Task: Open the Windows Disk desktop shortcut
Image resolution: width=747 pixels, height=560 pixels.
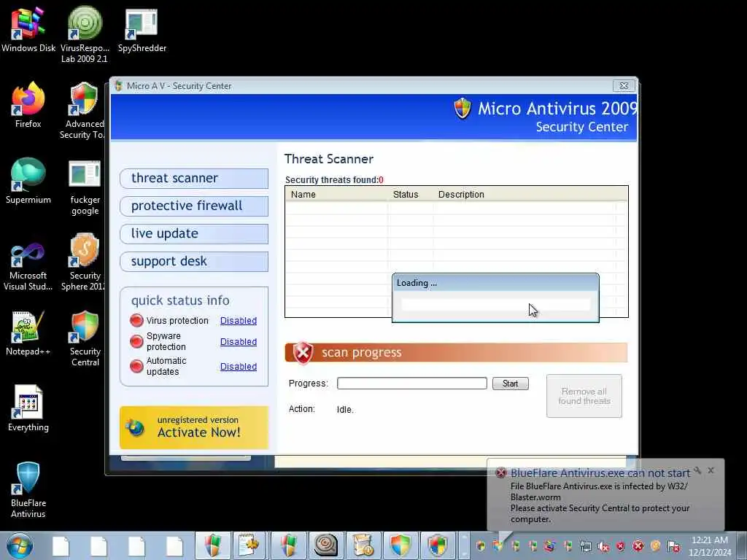Action: point(28,29)
